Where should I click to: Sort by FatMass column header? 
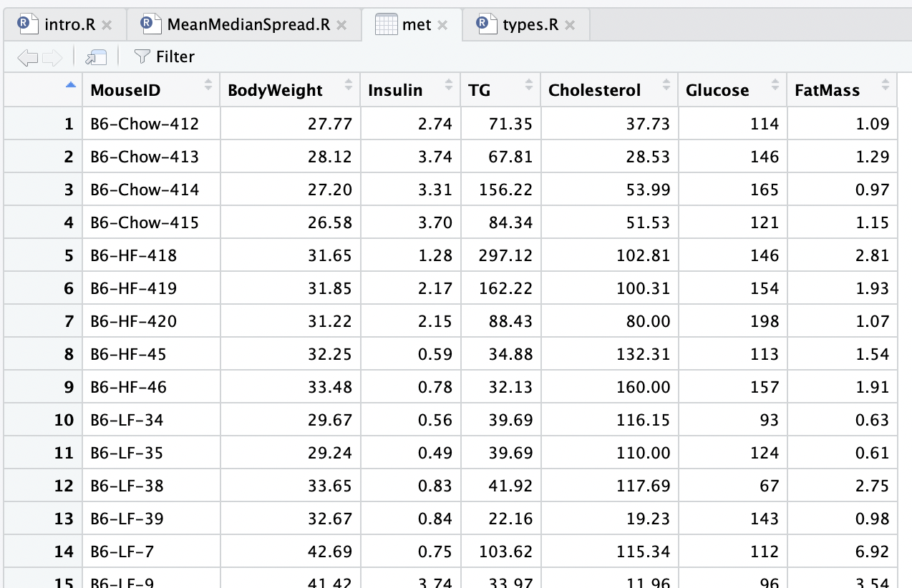click(842, 89)
